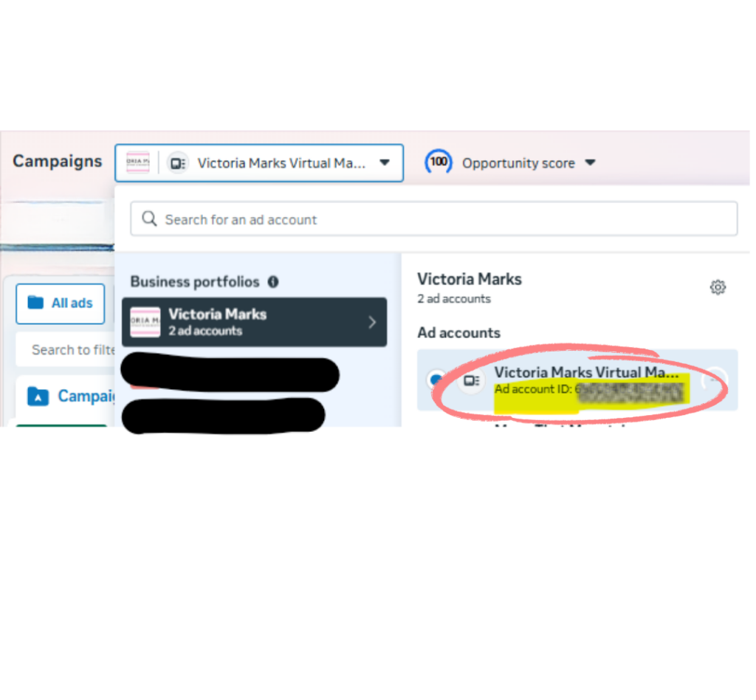Click the magnifying glass in the search bar
This screenshot has width=756, height=700.
[148, 219]
